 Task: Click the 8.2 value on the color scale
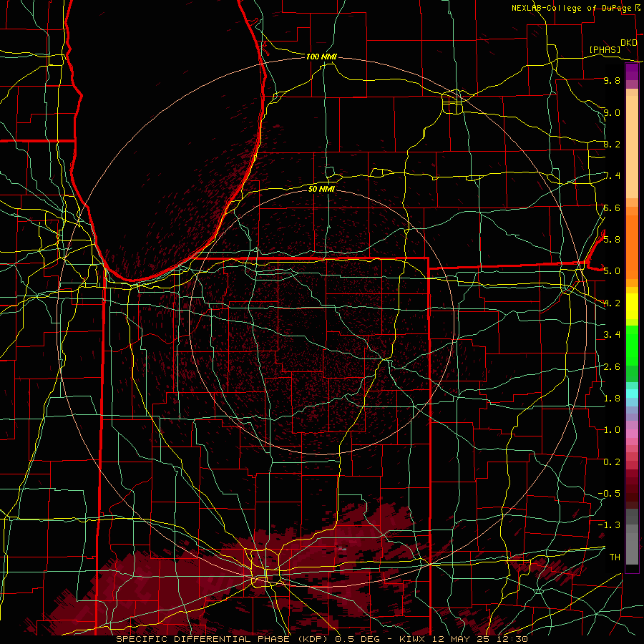[612, 144]
